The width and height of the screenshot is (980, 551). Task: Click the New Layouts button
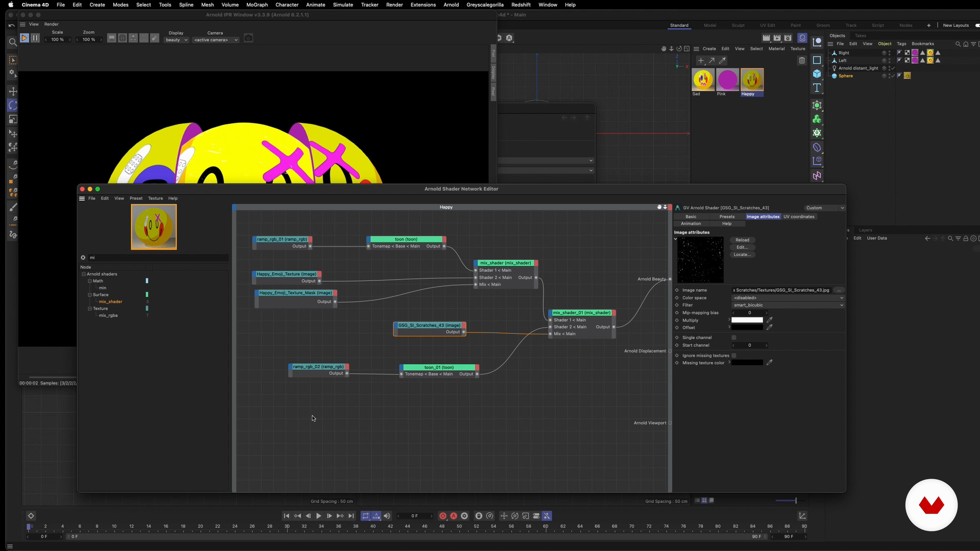pos(955,26)
